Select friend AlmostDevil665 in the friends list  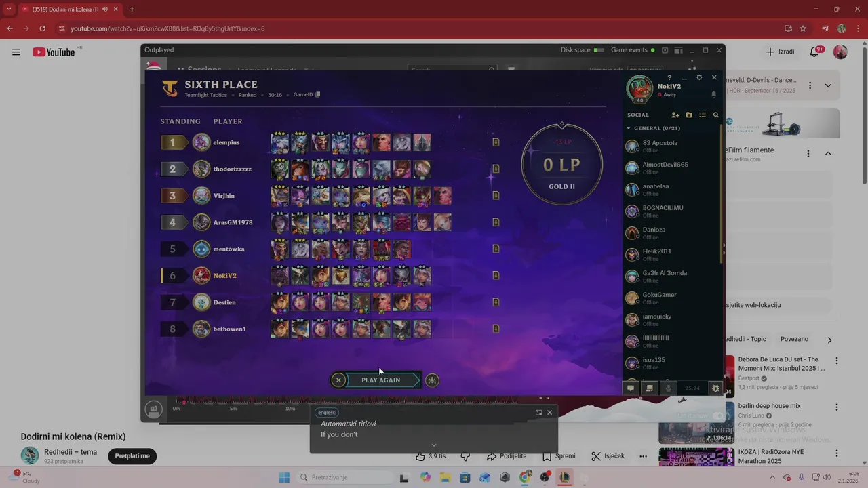tap(671, 167)
